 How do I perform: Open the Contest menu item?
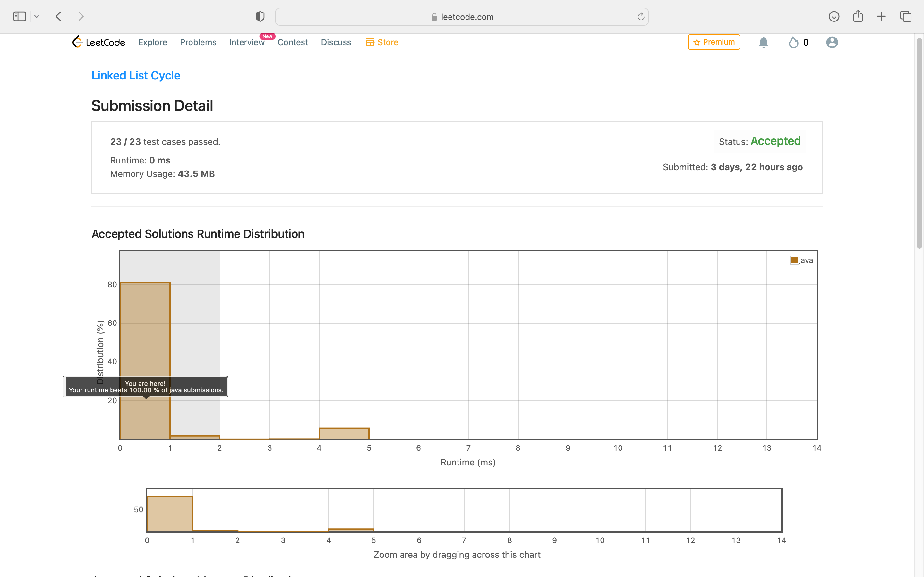click(x=293, y=42)
